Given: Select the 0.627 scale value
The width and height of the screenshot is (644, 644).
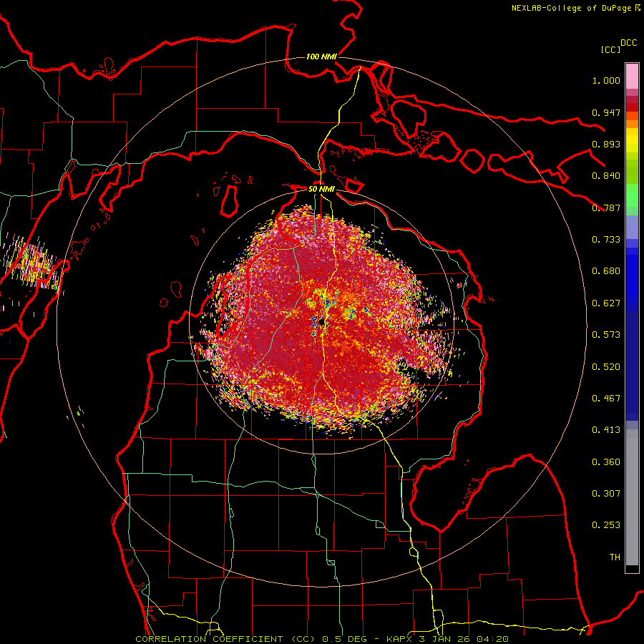Looking at the screenshot, I should click(x=606, y=303).
